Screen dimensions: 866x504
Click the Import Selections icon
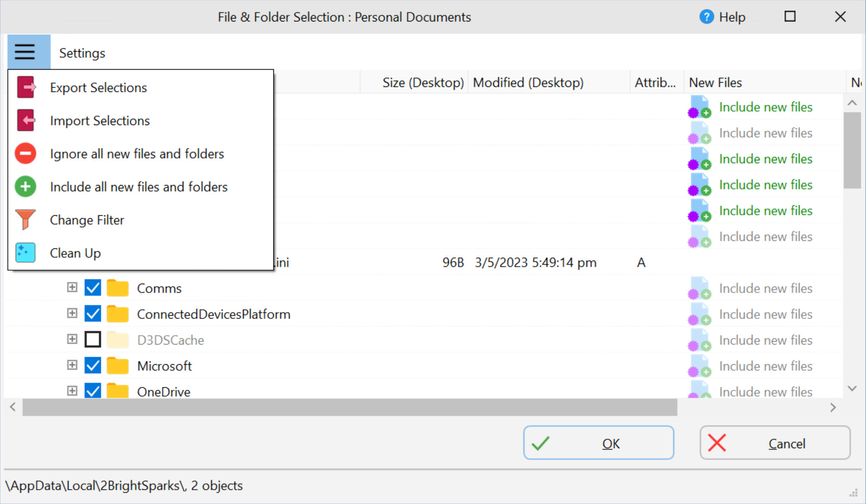click(x=25, y=120)
